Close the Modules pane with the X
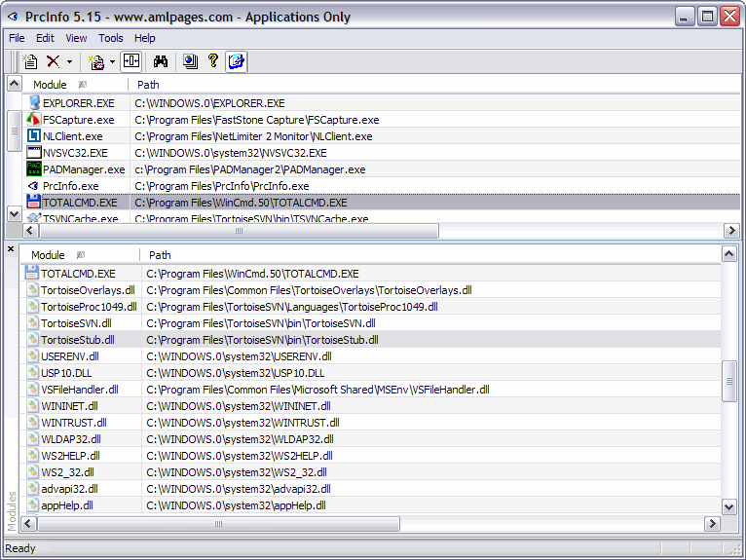Viewport: 746px width, 560px height. click(x=11, y=249)
